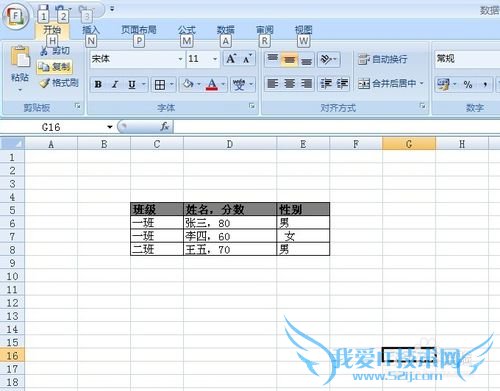Customize Quick Access Toolbar arrow
Screen dimensions: 500x391
click(x=112, y=9)
